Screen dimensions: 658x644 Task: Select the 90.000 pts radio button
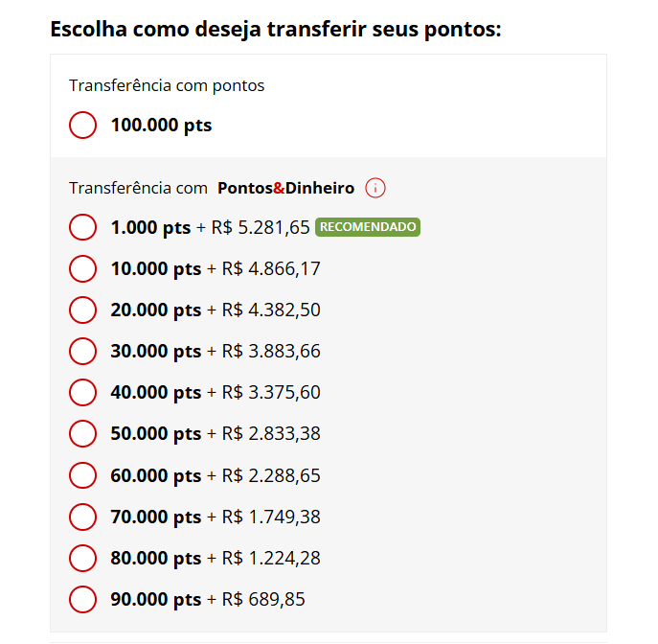tap(83, 599)
